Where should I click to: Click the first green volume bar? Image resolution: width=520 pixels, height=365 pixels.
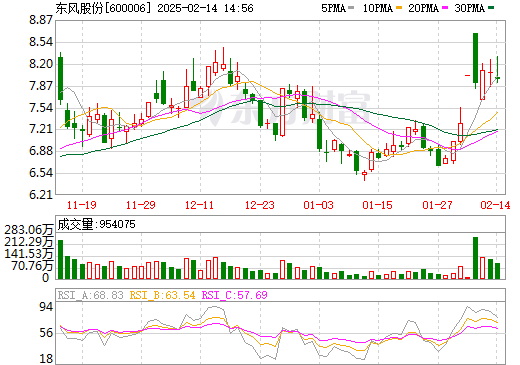click(60, 259)
